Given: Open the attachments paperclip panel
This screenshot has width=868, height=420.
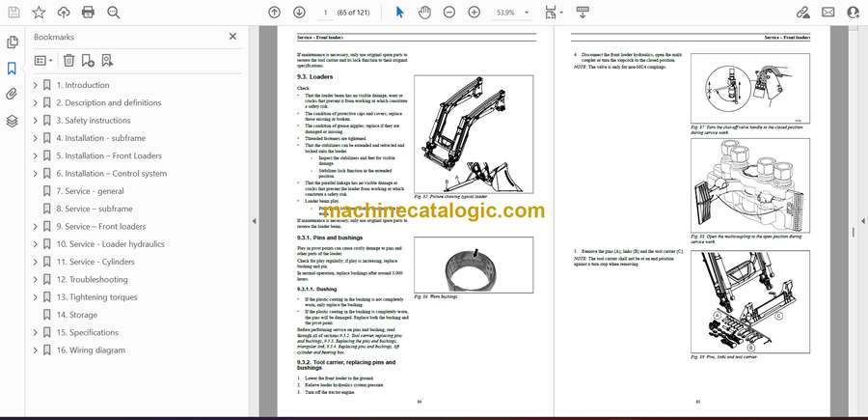Looking at the screenshot, I should point(13,95).
